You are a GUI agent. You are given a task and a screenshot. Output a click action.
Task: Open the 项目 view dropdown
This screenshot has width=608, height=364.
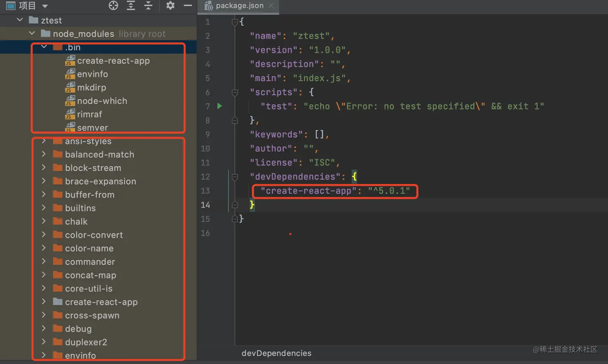[45, 6]
